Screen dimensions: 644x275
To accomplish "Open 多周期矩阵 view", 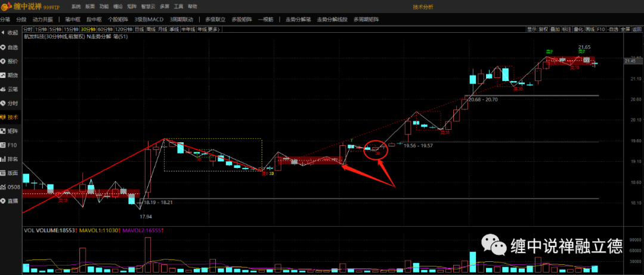I will (366, 19).
